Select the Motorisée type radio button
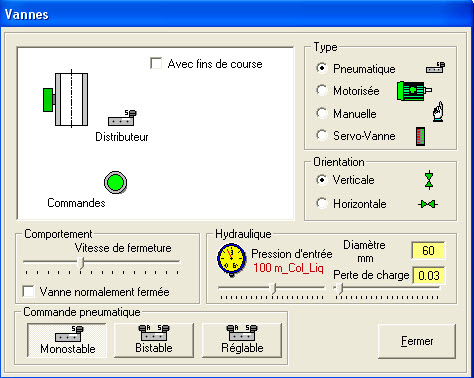 [322, 90]
